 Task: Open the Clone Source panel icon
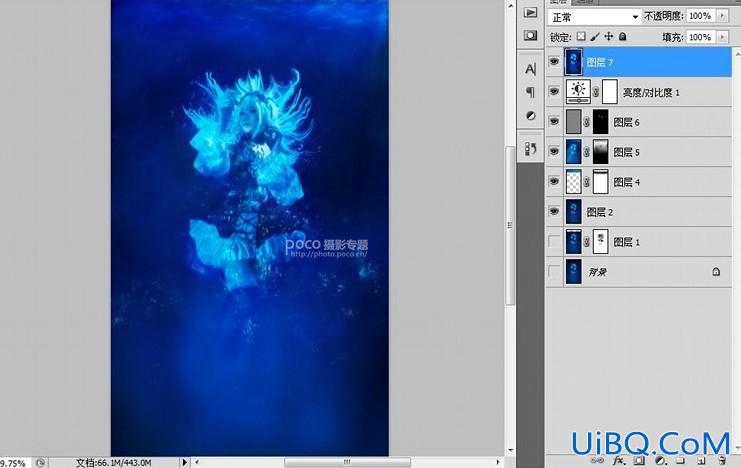point(530,149)
